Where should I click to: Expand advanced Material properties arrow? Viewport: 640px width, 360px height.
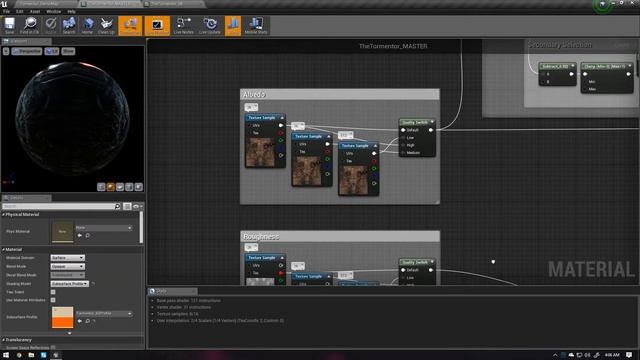click(x=69, y=333)
